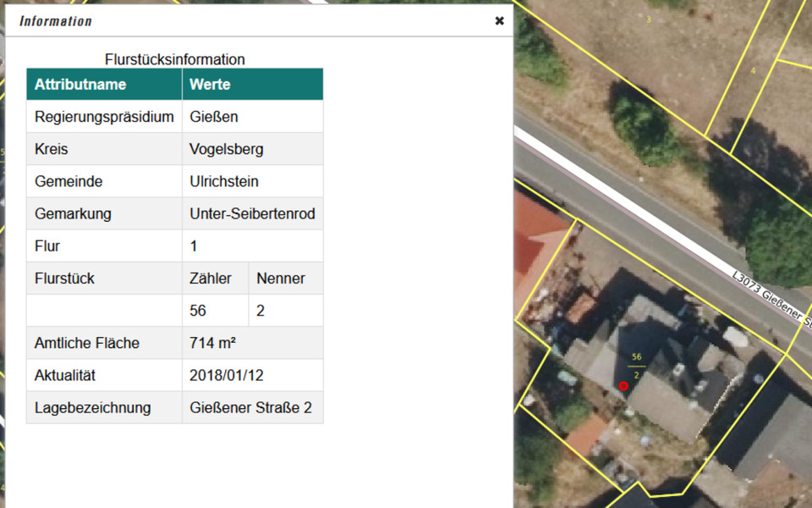Click the Information dialog title bar

[254, 21]
